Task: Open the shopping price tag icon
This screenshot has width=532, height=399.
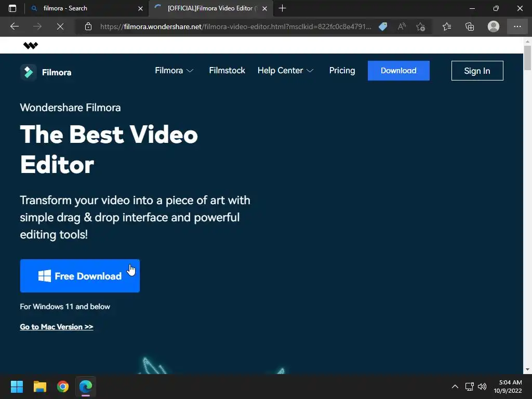Action: [x=383, y=26]
